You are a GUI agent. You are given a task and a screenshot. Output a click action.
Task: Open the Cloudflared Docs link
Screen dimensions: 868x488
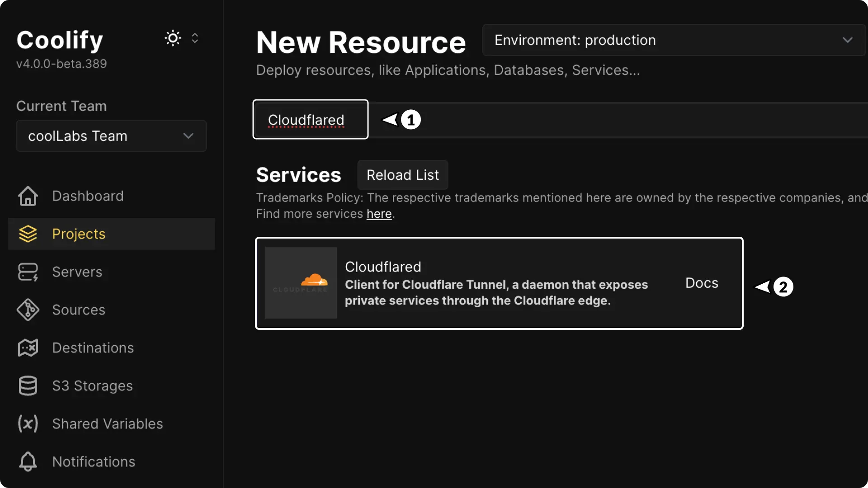point(702,283)
